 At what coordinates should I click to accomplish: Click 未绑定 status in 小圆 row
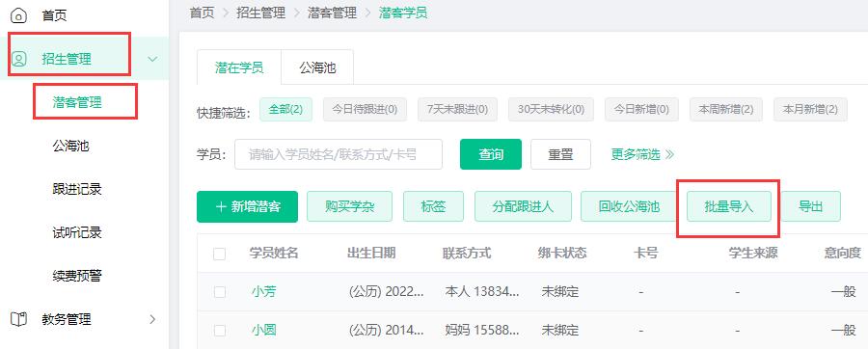560,330
